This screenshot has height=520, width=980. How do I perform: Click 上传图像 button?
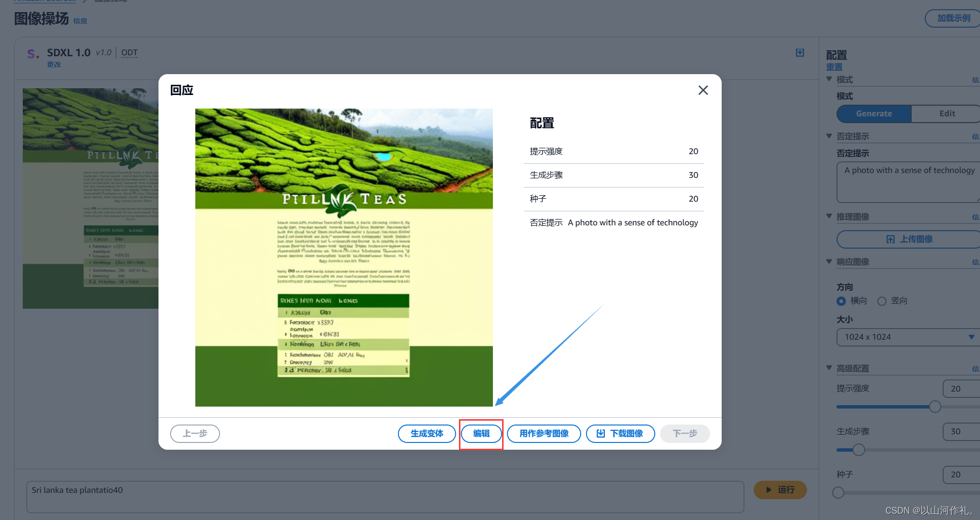point(908,239)
